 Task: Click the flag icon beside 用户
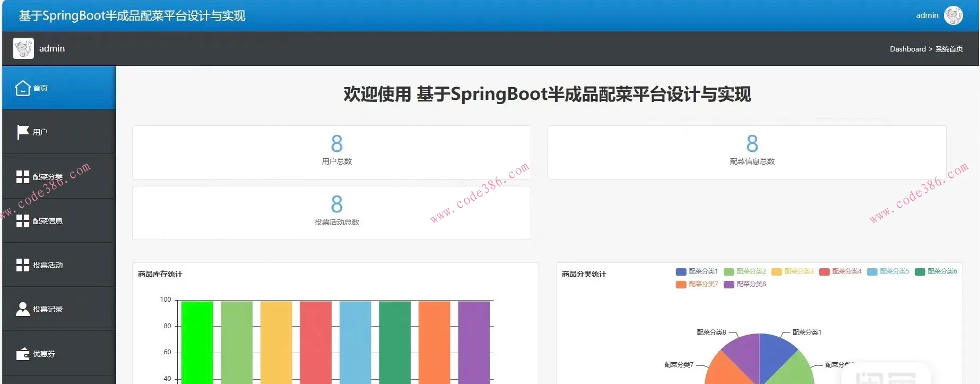tap(23, 132)
